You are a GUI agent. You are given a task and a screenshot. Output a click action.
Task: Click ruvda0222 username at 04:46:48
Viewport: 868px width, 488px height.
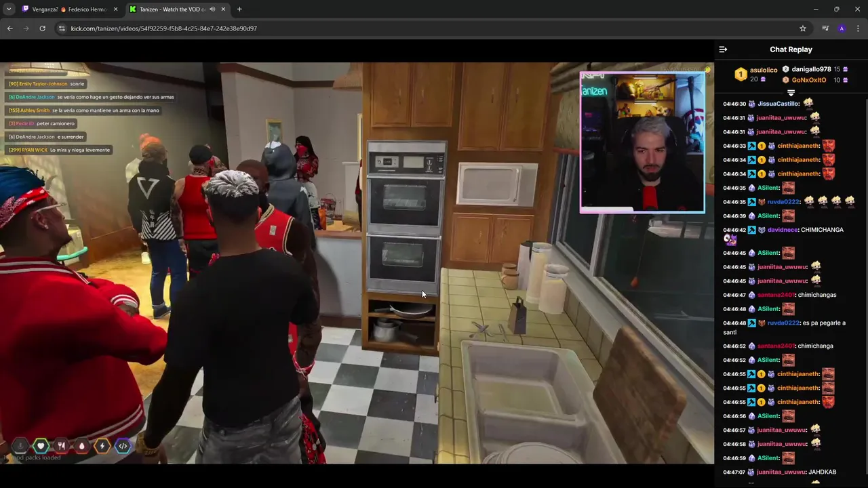click(783, 323)
